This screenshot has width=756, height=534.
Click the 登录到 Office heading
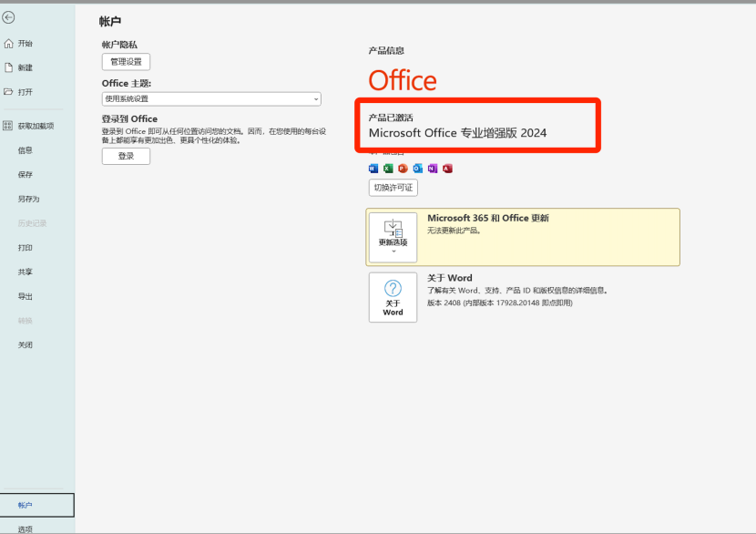click(129, 118)
